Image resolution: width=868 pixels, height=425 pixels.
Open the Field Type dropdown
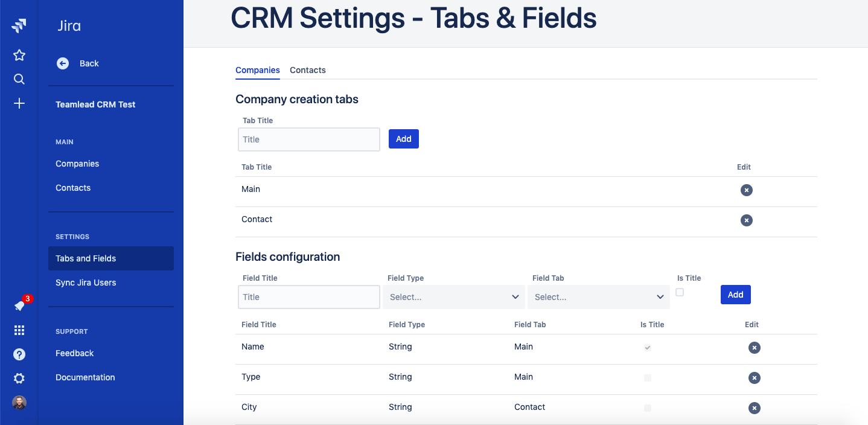pos(454,297)
